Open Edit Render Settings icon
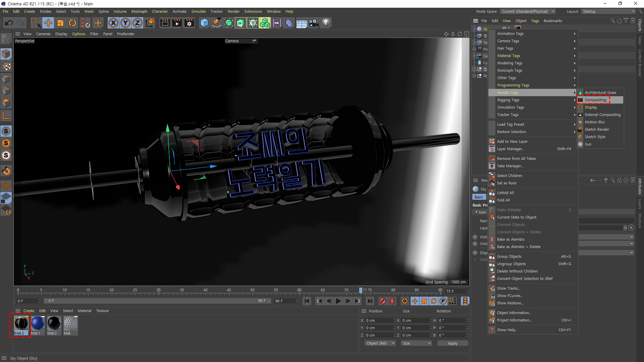Screen dimensions: 644x362 point(190,23)
